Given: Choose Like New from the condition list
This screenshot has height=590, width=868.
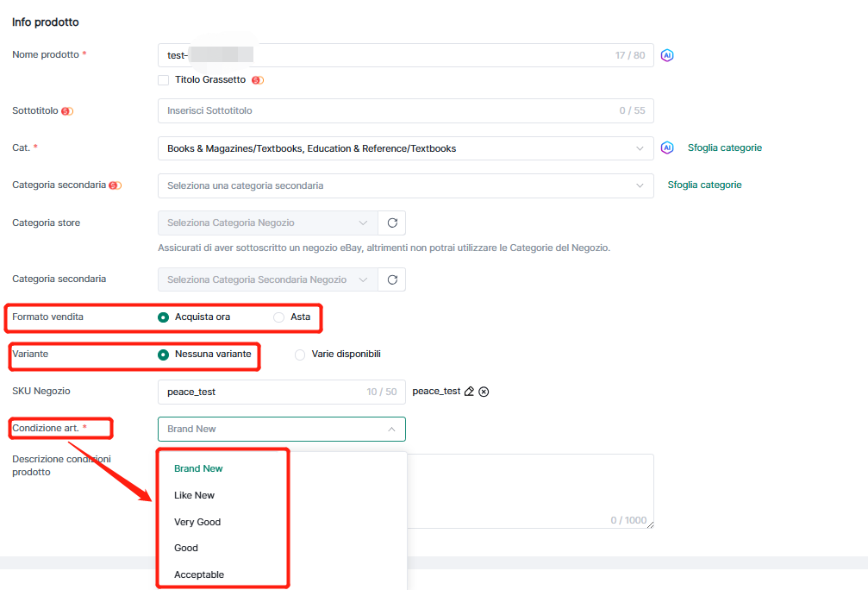Looking at the screenshot, I should 194,495.
